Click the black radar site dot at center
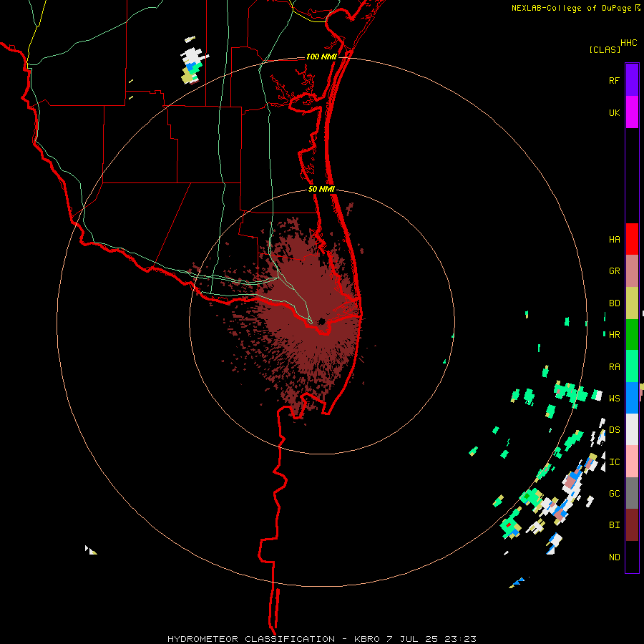Viewport: 644px width, 644px height. click(x=321, y=321)
